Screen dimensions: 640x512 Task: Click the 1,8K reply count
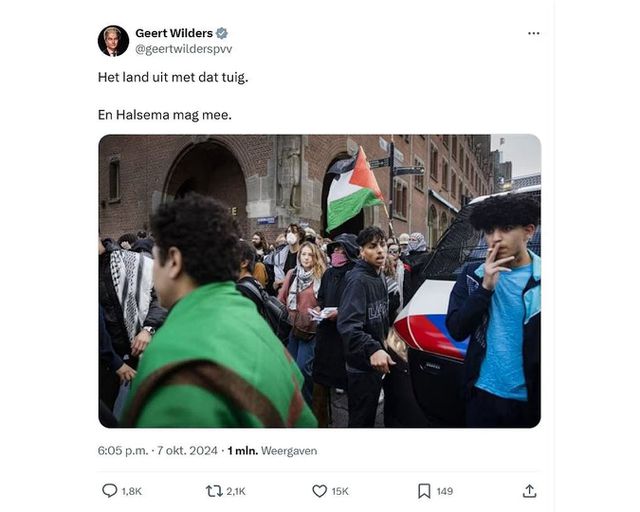[x=131, y=491]
